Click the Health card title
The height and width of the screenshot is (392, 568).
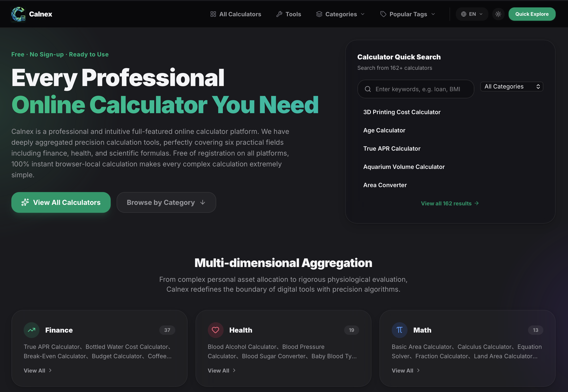pos(241,330)
